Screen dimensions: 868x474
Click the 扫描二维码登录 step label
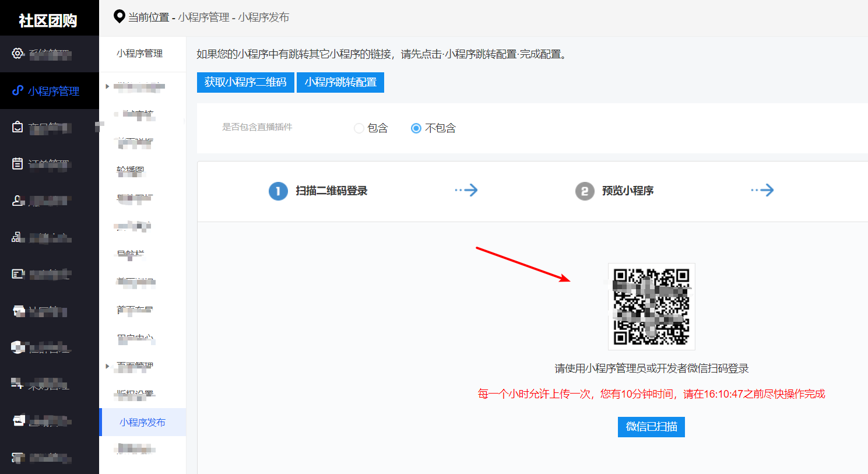point(332,191)
